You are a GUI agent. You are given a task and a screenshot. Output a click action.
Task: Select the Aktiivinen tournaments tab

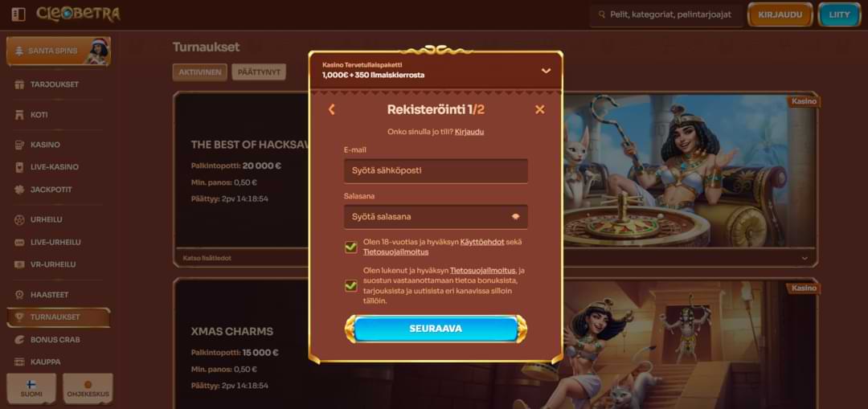click(x=200, y=72)
